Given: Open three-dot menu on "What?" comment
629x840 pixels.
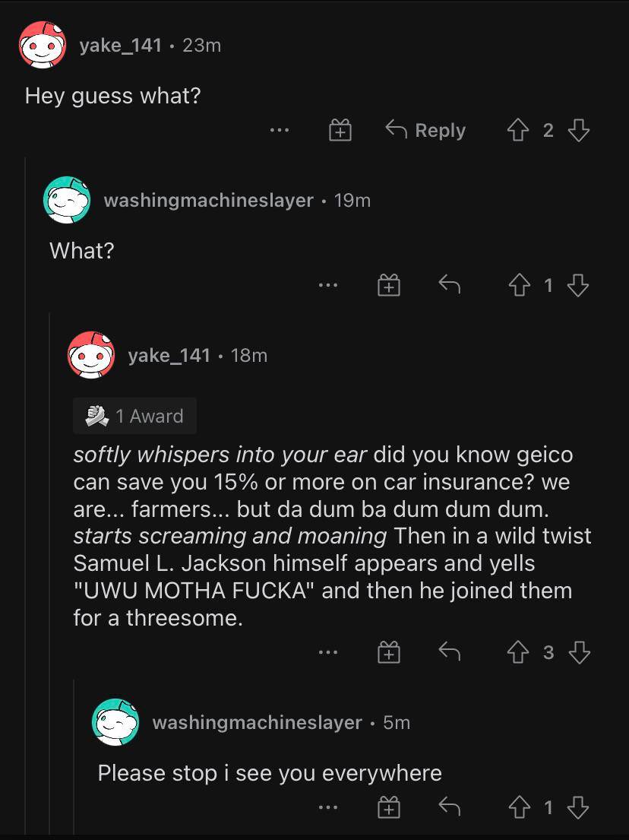Looking at the screenshot, I should tap(328, 285).
